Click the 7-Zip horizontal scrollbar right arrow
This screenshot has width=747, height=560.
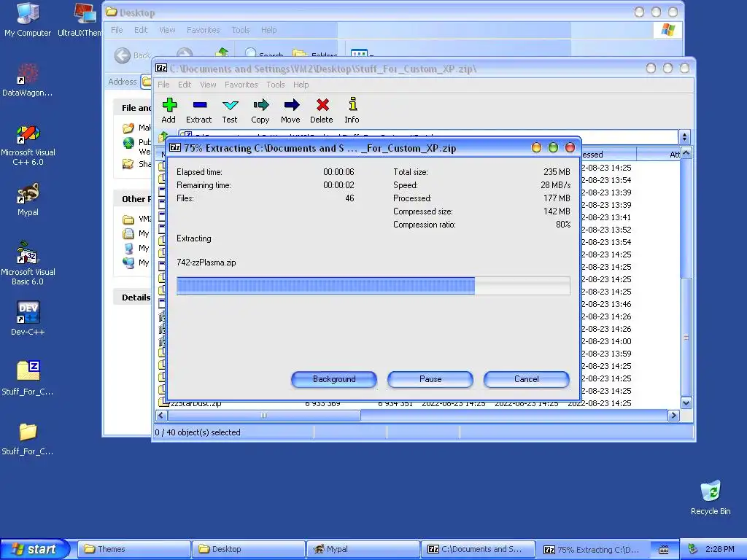(x=673, y=416)
